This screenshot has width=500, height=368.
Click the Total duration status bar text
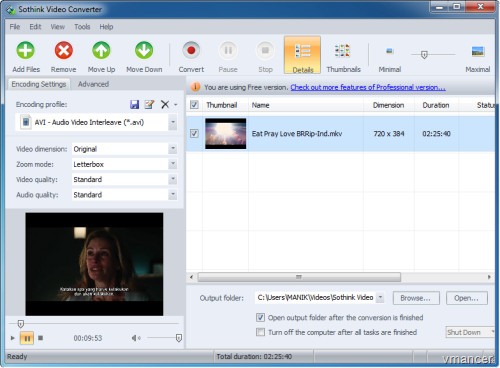(254, 357)
